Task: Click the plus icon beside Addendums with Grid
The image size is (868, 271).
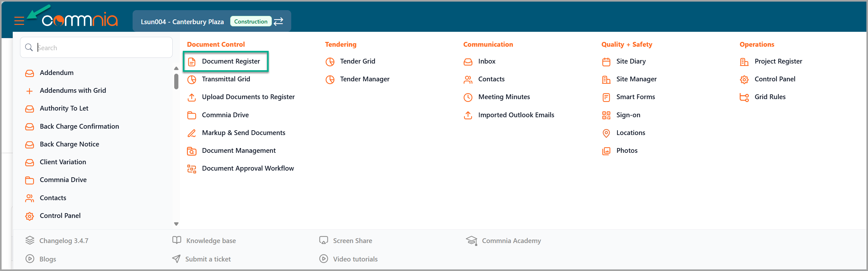Action: point(30,91)
